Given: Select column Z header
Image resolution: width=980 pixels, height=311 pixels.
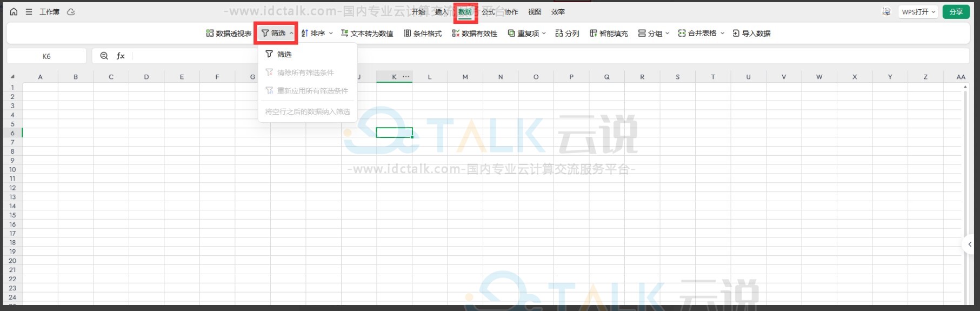Looking at the screenshot, I should click(x=925, y=77).
